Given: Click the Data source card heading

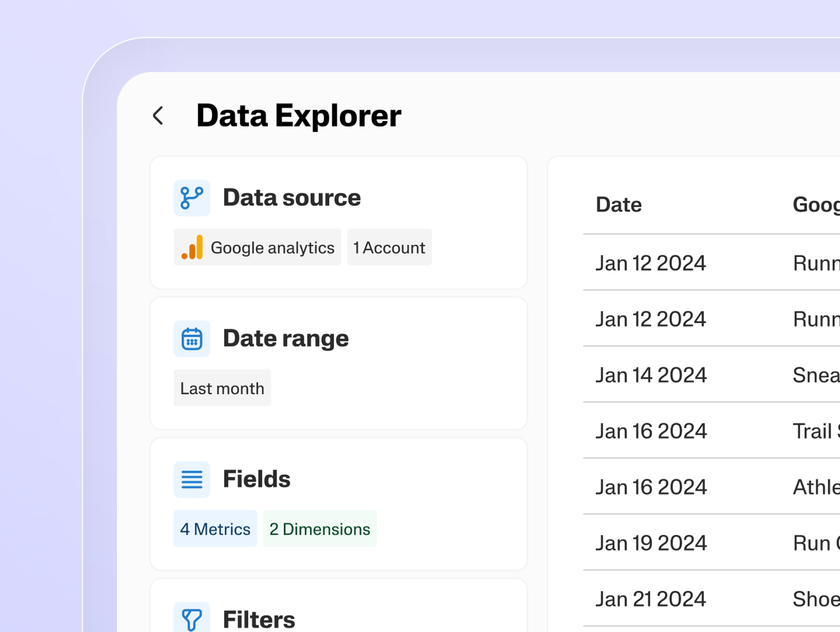Looking at the screenshot, I should tap(292, 198).
